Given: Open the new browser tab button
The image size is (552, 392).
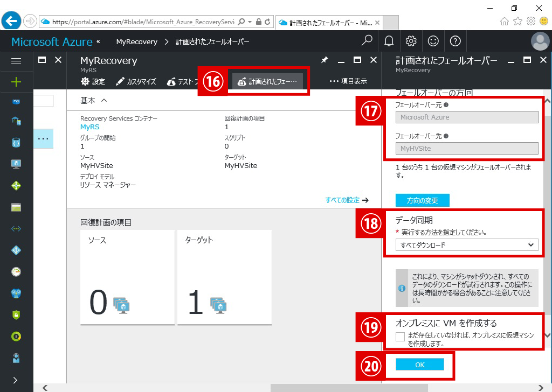Looking at the screenshot, I should pyautogui.click(x=390, y=23).
